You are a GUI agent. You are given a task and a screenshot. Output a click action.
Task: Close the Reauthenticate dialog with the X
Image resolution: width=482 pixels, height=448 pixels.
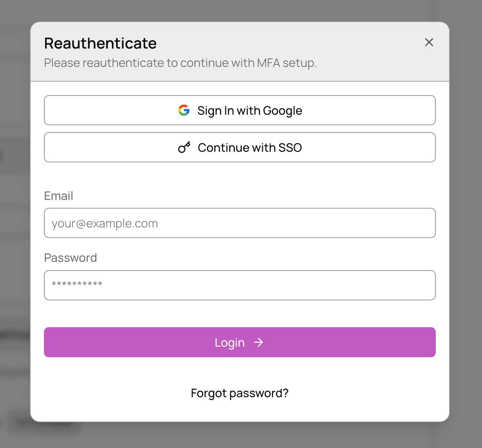[429, 42]
